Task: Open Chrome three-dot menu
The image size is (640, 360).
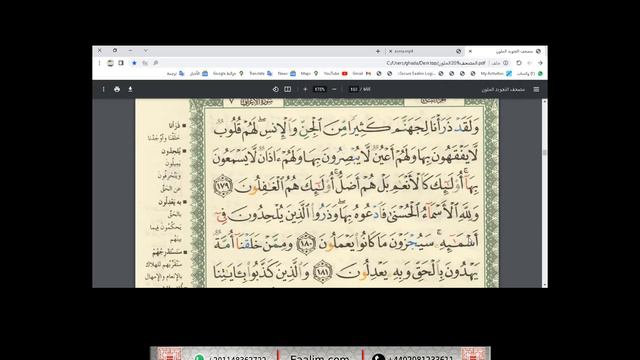Action: 99,63
